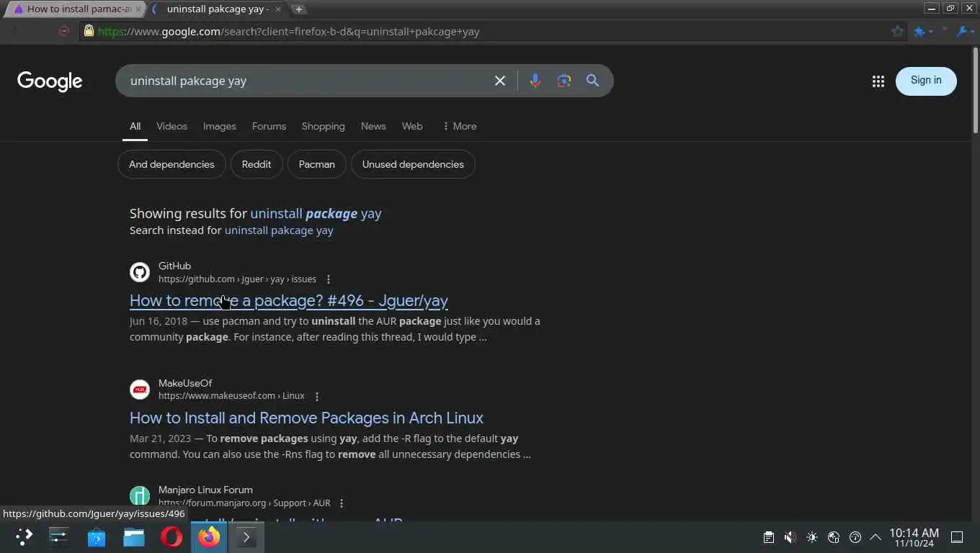Open 'How to Install and Remove Packages' result
The image size is (980, 553).
coord(306,418)
